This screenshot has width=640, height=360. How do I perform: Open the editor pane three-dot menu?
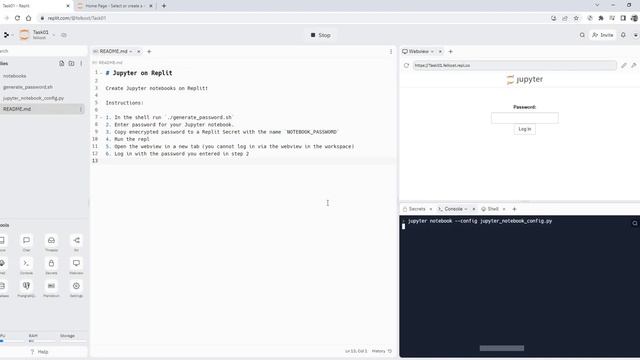[391, 51]
